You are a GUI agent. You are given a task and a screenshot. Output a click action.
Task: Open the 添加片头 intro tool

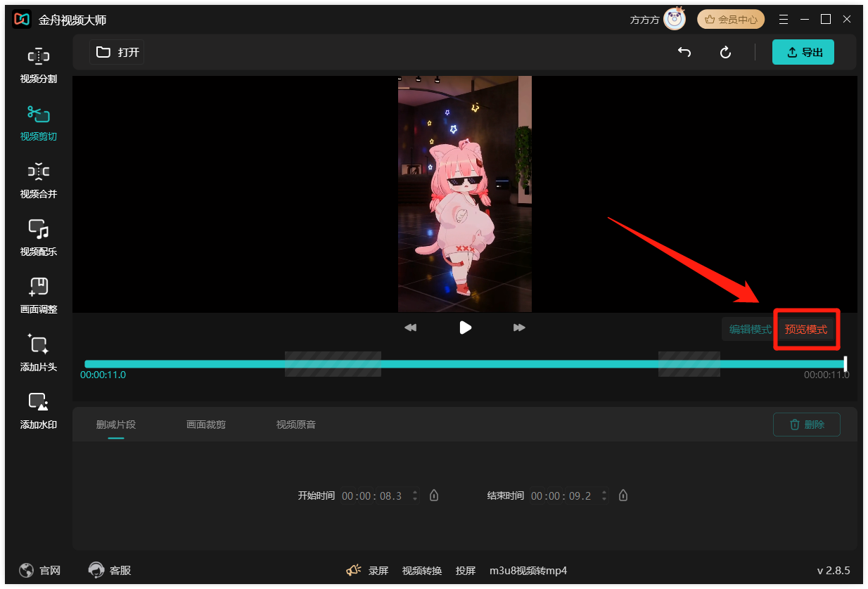(x=38, y=354)
